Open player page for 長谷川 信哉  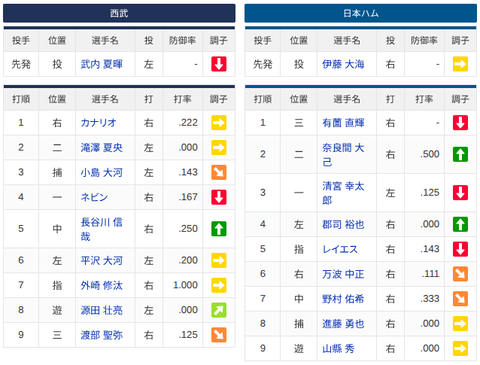point(102,229)
